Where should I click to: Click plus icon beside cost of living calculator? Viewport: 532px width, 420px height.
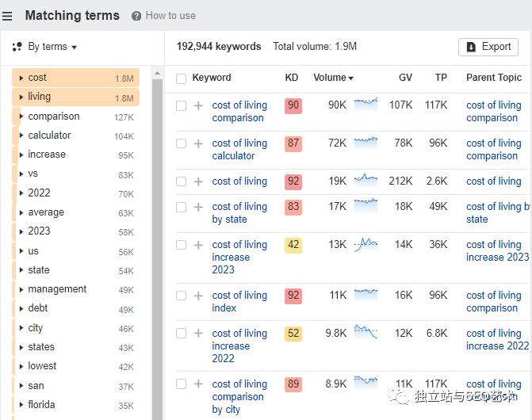[198, 143]
